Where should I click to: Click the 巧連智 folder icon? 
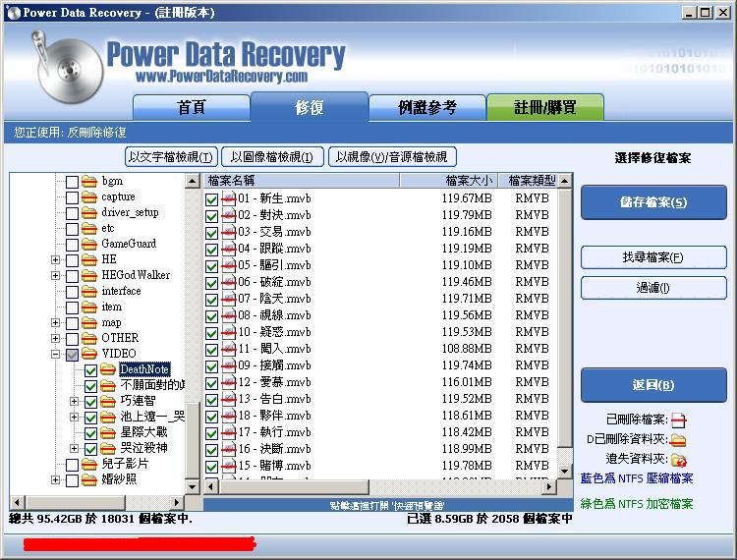pos(108,401)
